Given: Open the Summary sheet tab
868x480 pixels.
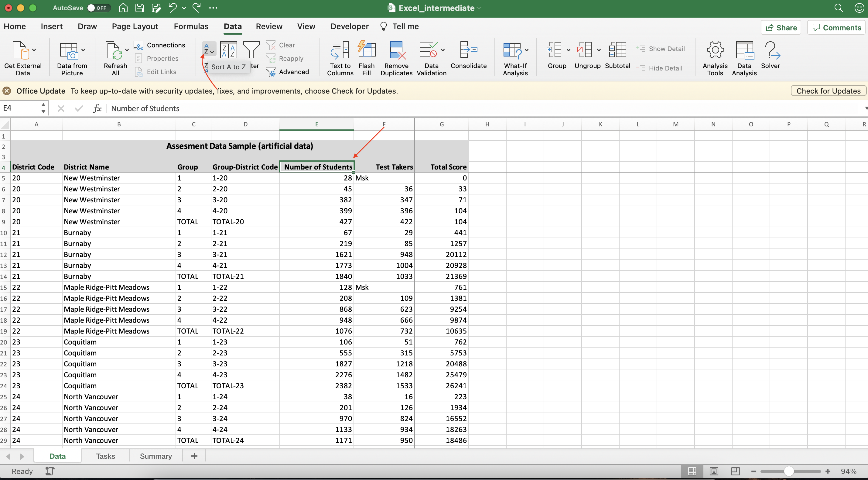Looking at the screenshot, I should click(x=156, y=456).
